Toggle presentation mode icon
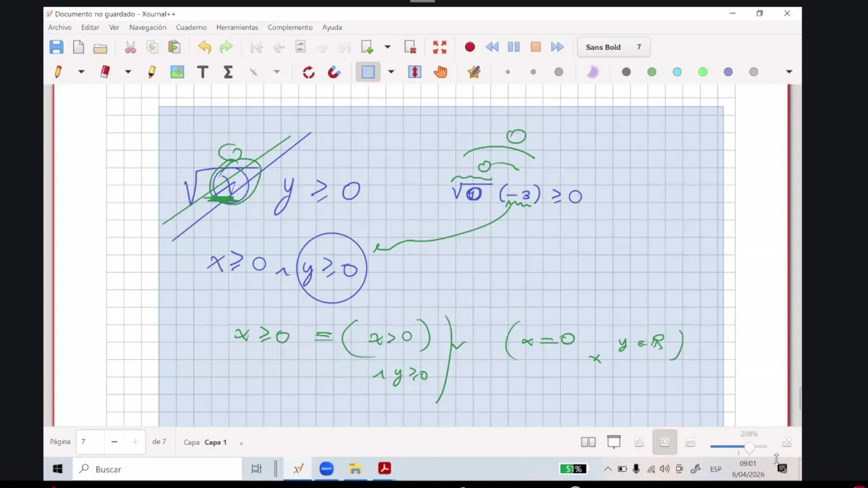Screen dimensions: 868x488 614,443
